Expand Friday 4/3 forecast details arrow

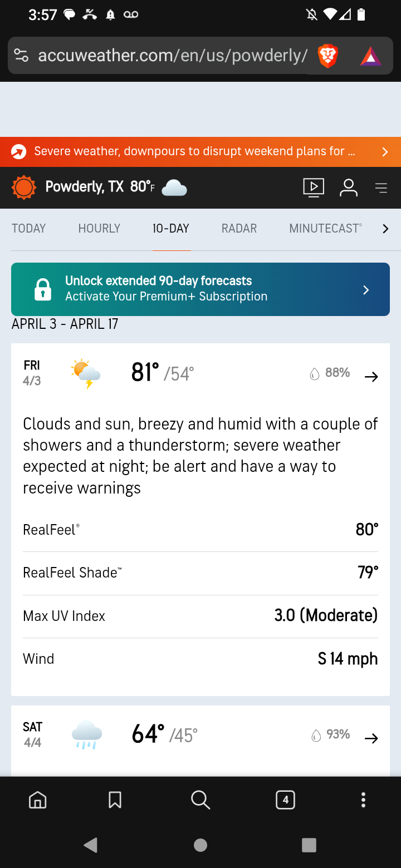(x=371, y=377)
